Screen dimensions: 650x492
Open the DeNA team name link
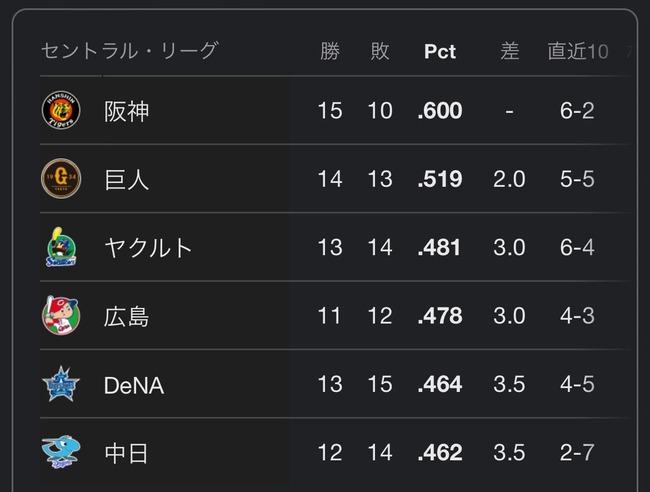134,385
